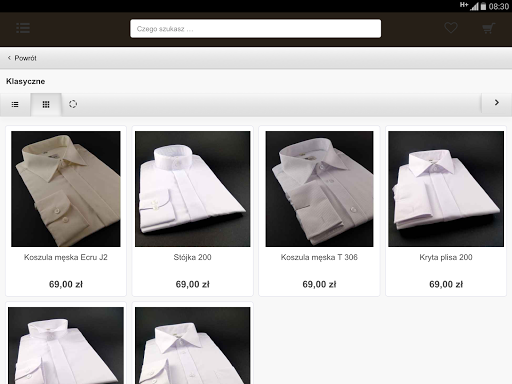Tap the Klasyczne category heading
The width and height of the screenshot is (512, 384).
click(26, 81)
